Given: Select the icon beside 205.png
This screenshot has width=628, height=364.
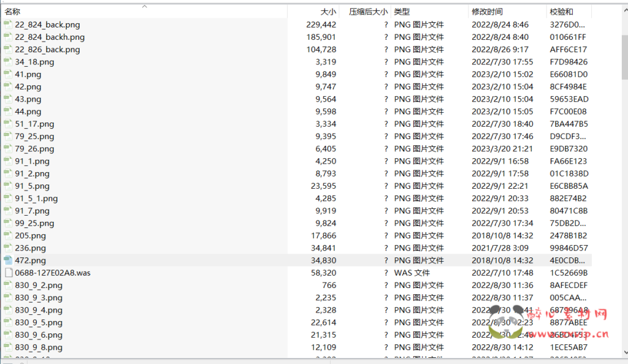Looking at the screenshot, I should pos(8,235).
